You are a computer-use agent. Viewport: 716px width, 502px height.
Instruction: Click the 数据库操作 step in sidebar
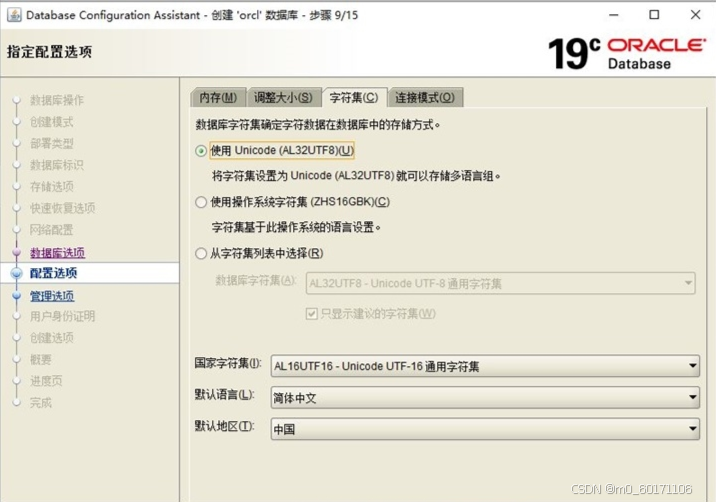coord(57,100)
